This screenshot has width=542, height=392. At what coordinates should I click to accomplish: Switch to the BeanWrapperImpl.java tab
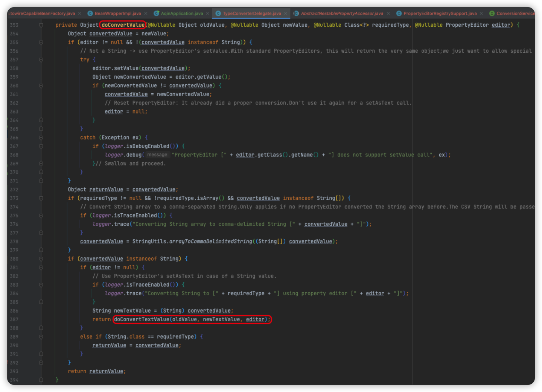117,14
